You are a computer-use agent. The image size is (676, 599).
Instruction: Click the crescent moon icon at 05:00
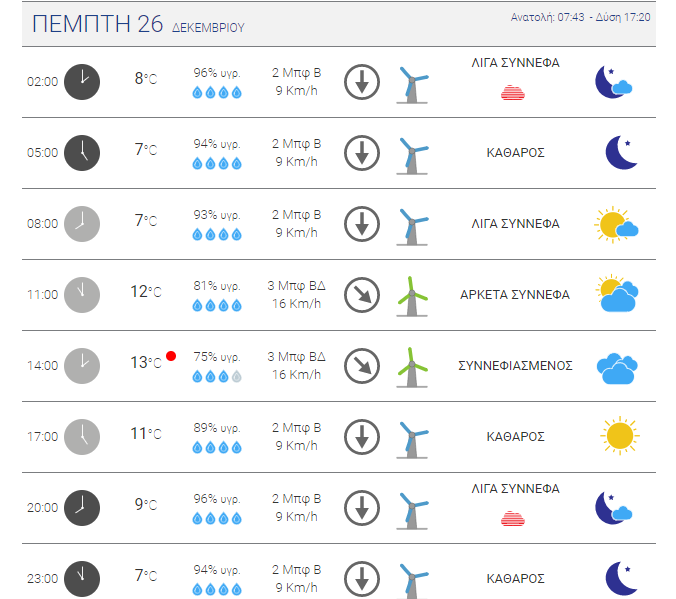click(x=621, y=153)
